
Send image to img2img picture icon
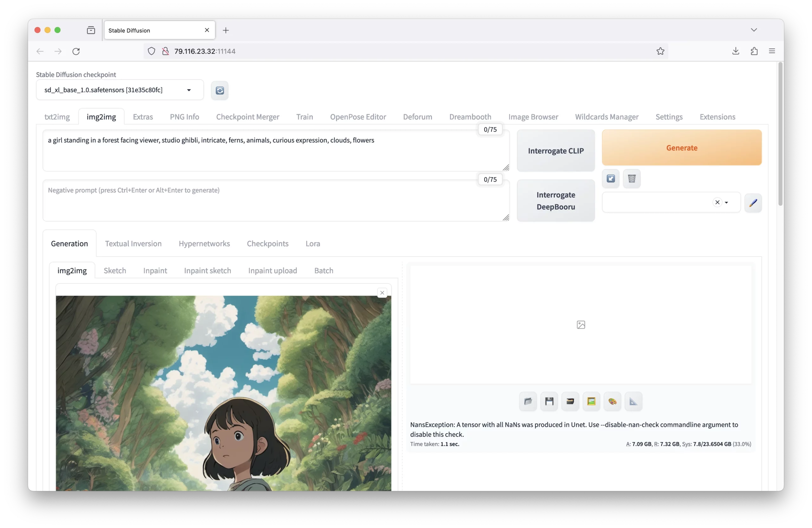pyautogui.click(x=591, y=401)
